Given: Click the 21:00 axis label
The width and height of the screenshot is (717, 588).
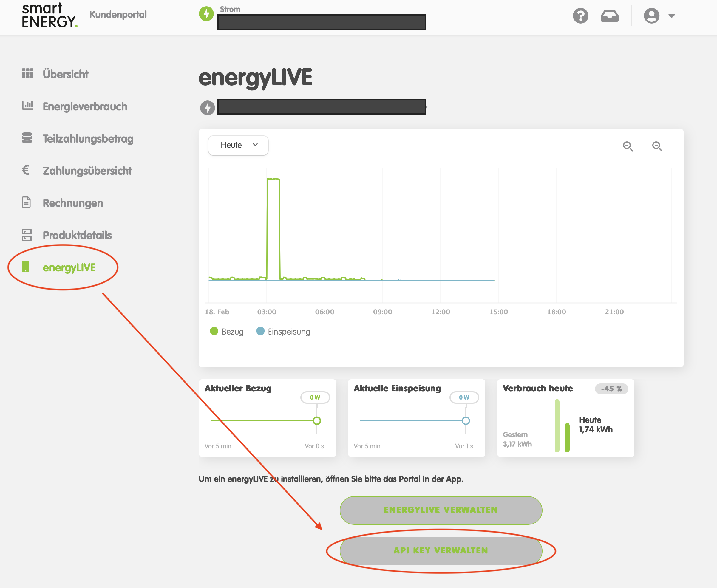Looking at the screenshot, I should point(614,312).
